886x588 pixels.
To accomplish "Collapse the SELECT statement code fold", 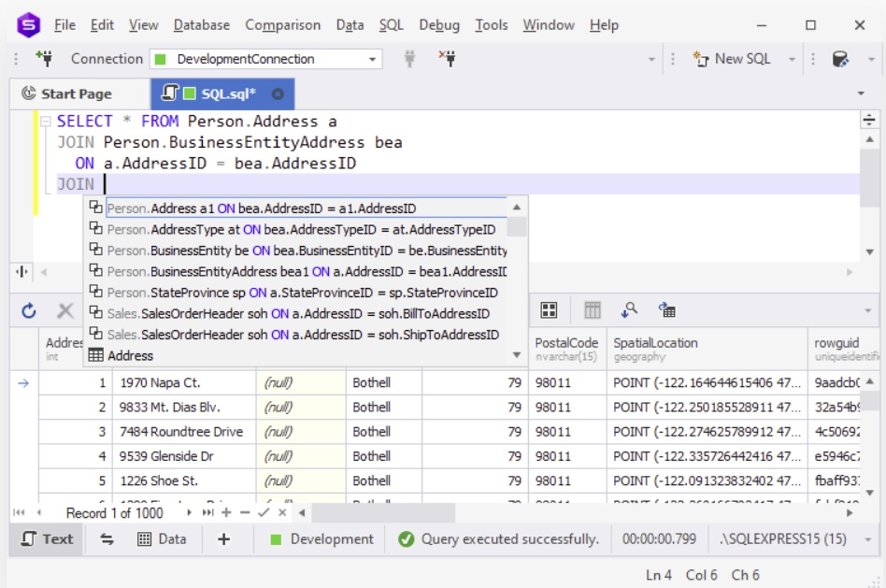I will (45, 122).
